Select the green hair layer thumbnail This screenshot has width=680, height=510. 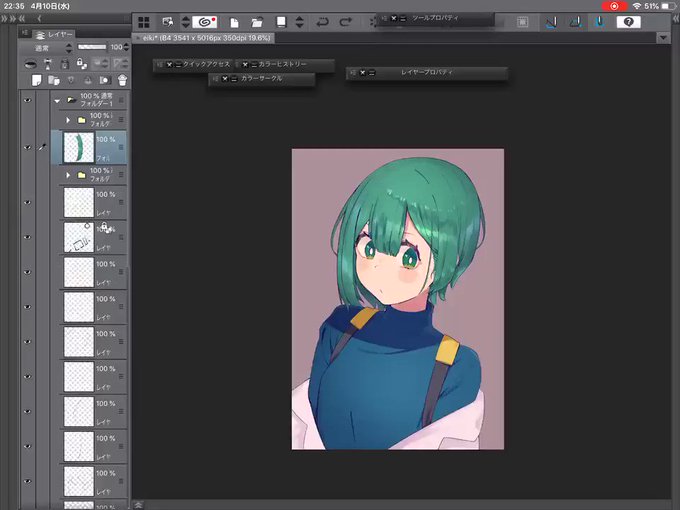click(78, 147)
